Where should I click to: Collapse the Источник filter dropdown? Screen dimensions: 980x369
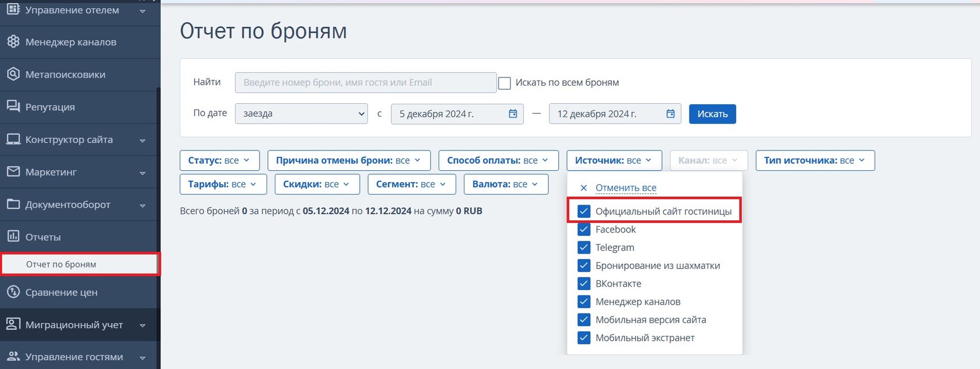tap(614, 160)
